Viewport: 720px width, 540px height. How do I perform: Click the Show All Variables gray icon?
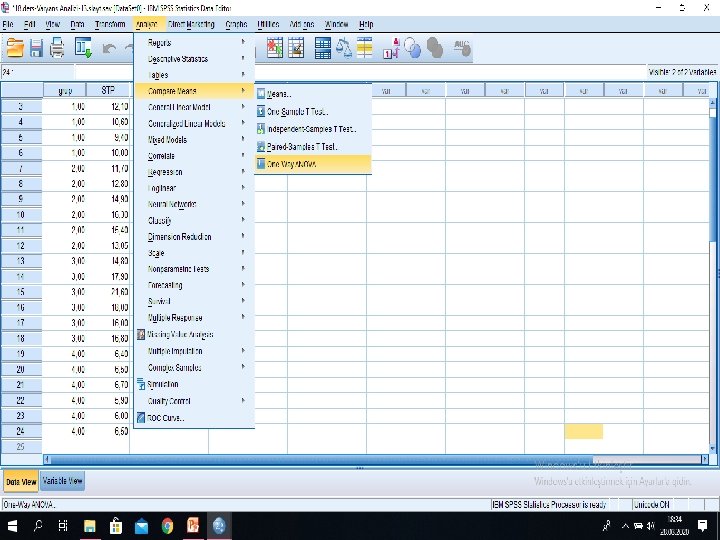pos(435,48)
